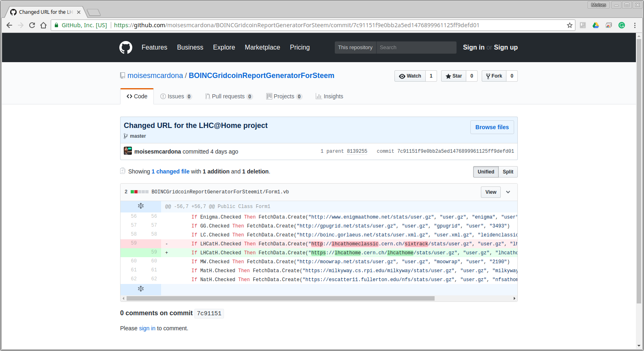Click the GitHub Octocat logo
The image size is (644, 351).
pyautogui.click(x=126, y=48)
